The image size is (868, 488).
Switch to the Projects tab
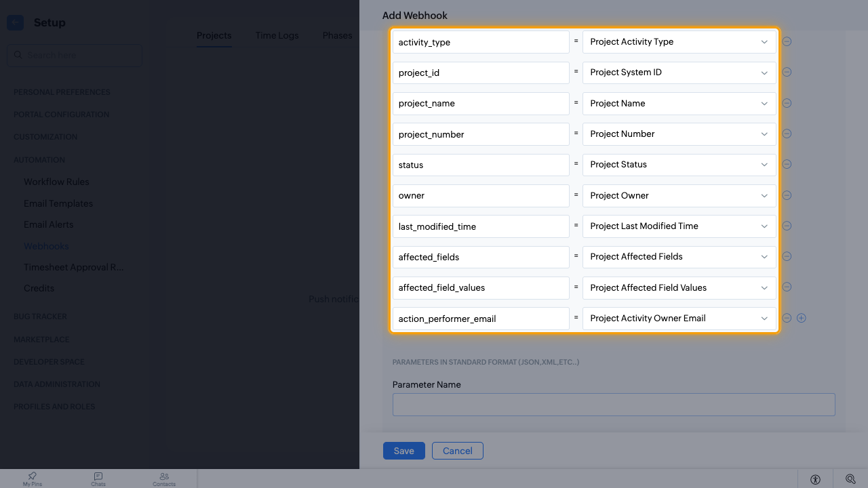tap(214, 35)
